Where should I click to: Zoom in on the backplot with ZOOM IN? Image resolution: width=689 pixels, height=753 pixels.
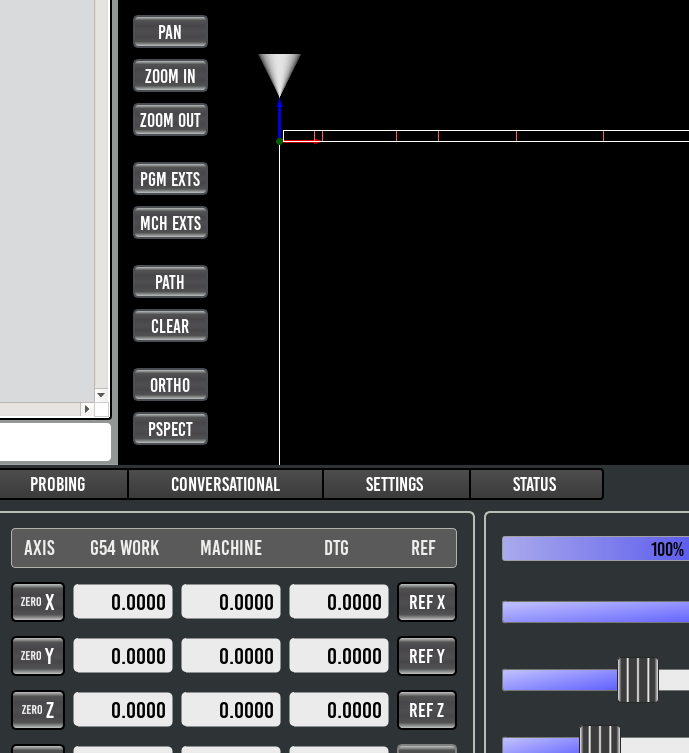pyautogui.click(x=170, y=76)
